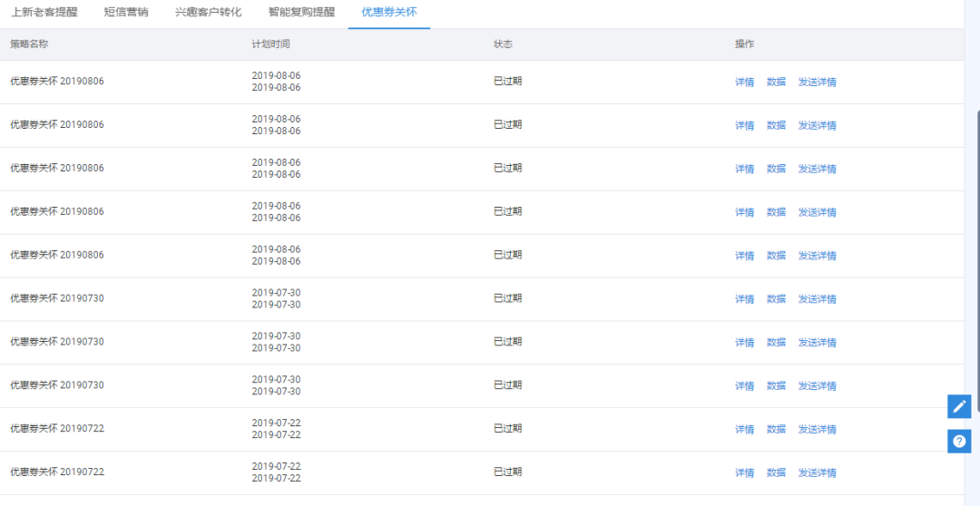Click the 策略名称 column header

pyautogui.click(x=29, y=44)
